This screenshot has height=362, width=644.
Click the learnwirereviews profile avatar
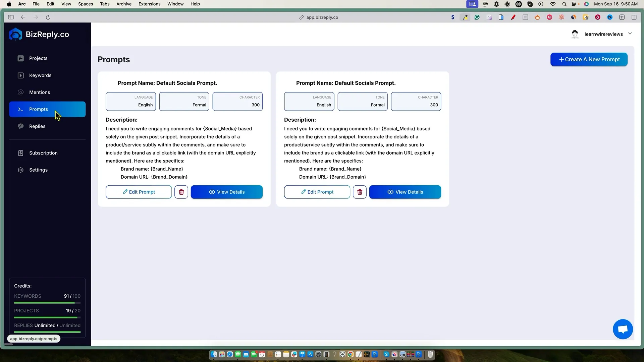click(x=575, y=34)
